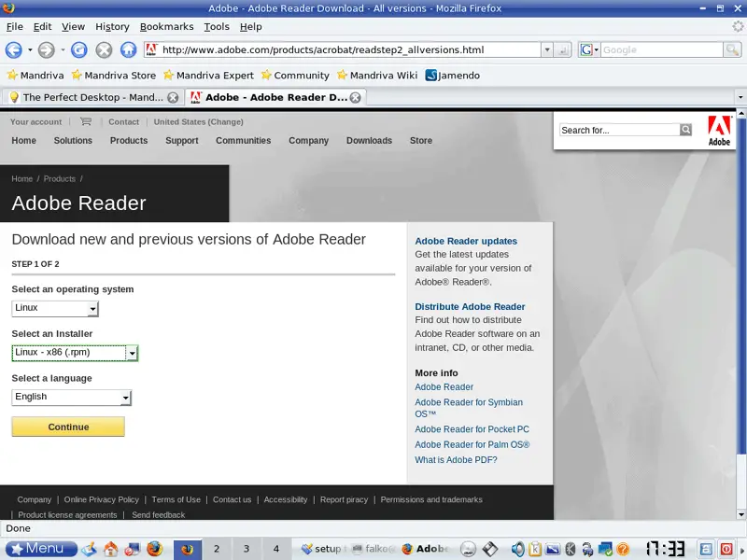
Task: Click the Adobe site search magnifier icon
Action: pos(685,130)
